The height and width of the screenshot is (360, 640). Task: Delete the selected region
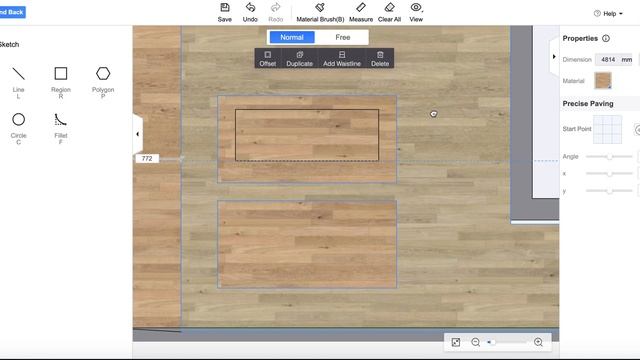pos(380,58)
